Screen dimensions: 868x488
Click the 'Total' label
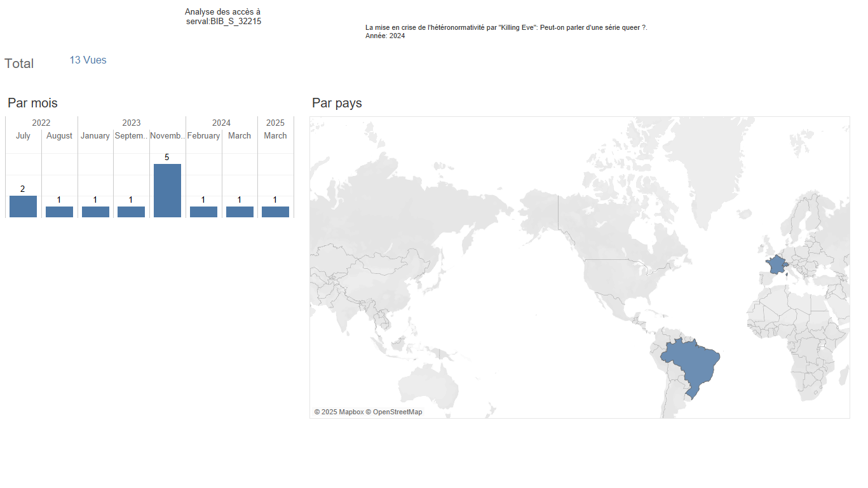click(19, 64)
